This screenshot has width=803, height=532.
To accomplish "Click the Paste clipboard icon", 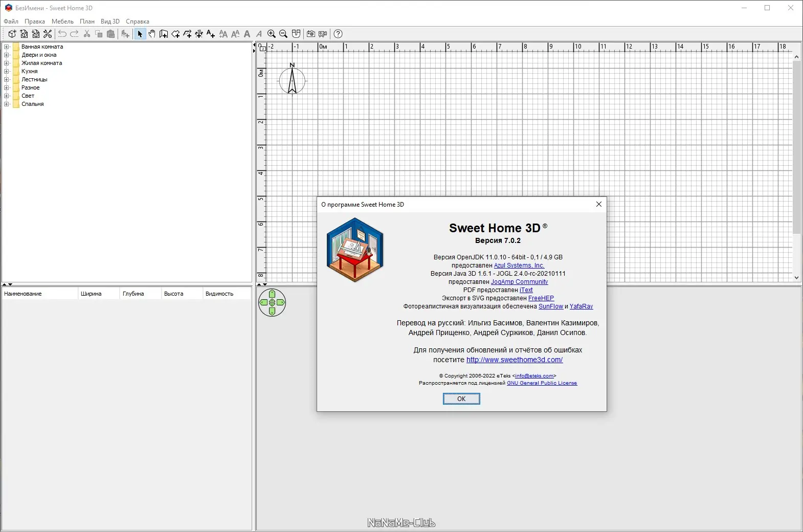I will pos(110,34).
